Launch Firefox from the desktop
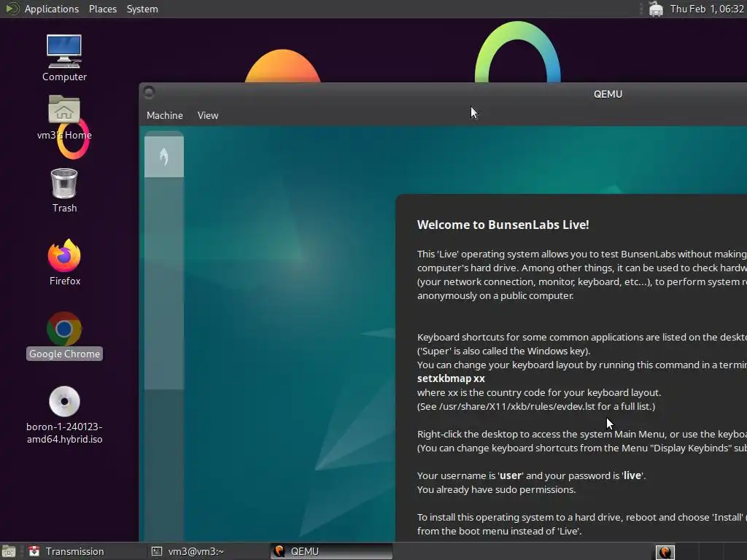 click(x=64, y=262)
